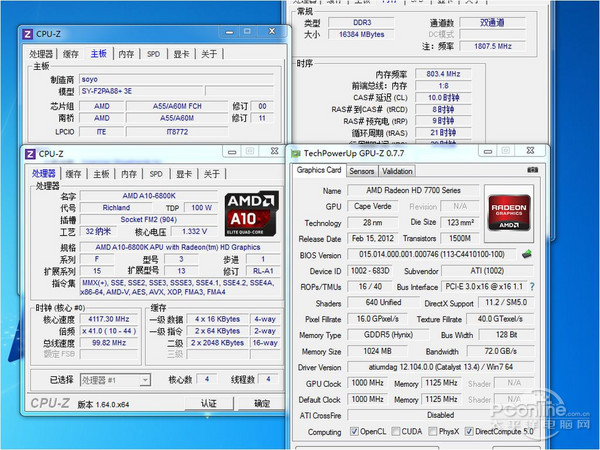Open 内存 tab in rear mainboard CPU-Z window
Viewport: 600px width, 450px height.
pos(126,54)
